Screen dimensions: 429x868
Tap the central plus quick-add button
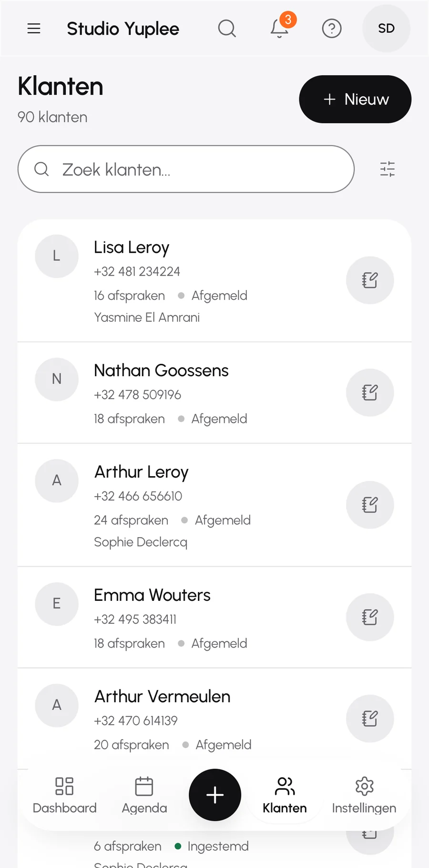coord(215,795)
